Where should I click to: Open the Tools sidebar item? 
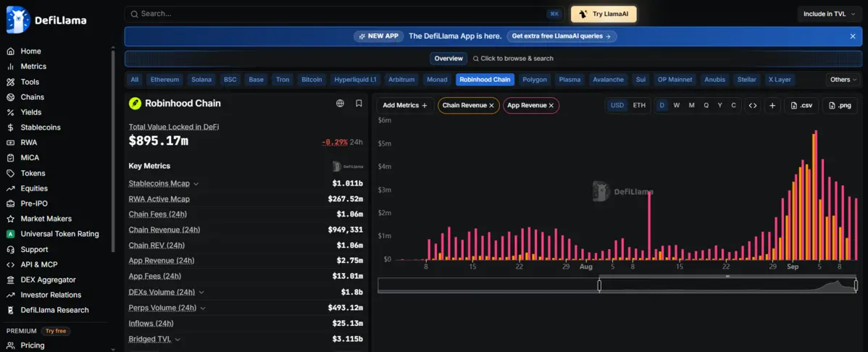pyautogui.click(x=30, y=82)
